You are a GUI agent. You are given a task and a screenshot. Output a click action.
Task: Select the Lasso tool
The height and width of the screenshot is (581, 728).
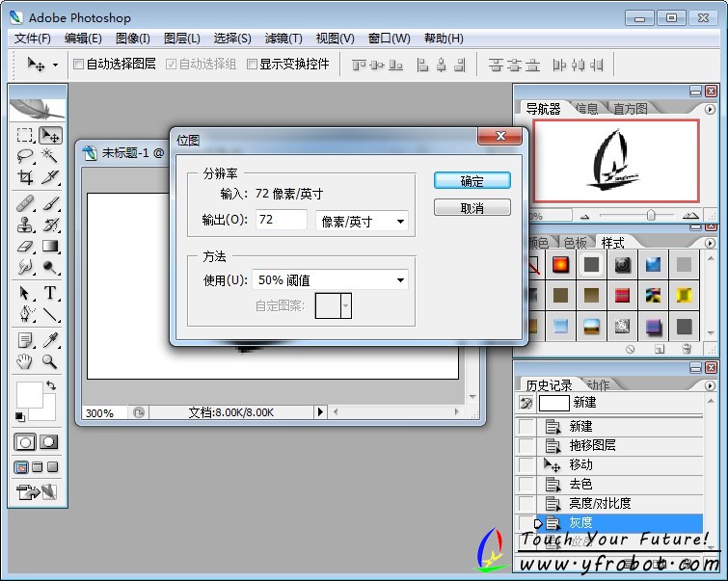pyautogui.click(x=25, y=156)
